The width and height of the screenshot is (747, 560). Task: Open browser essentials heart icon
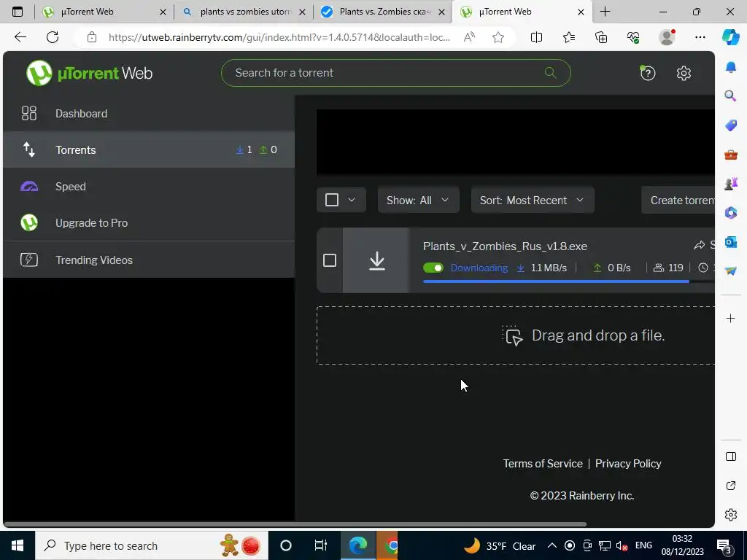pos(633,37)
